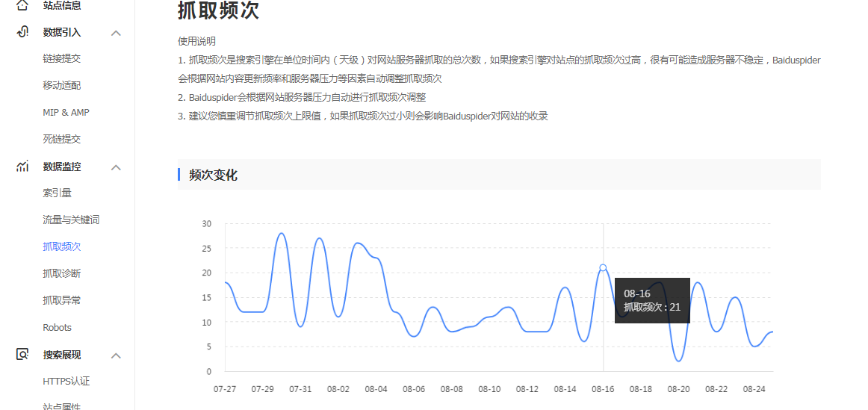This screenshot has height=410, width=868.
Task: Select MIP & AMP menu item
Action: 66,112
